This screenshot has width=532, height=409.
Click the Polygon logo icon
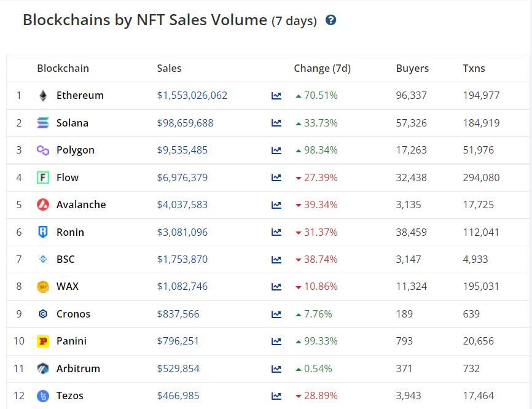coord(43,150)
